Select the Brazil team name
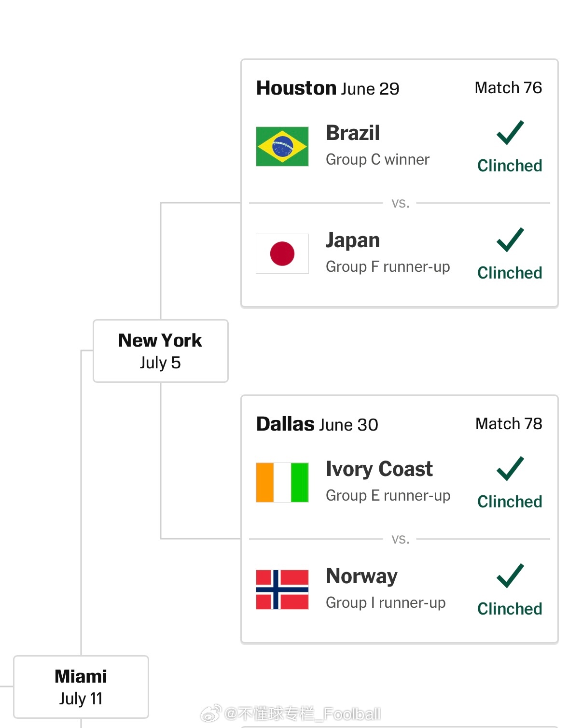This screenshot has width=582, height=728. (x=353, y=133)
